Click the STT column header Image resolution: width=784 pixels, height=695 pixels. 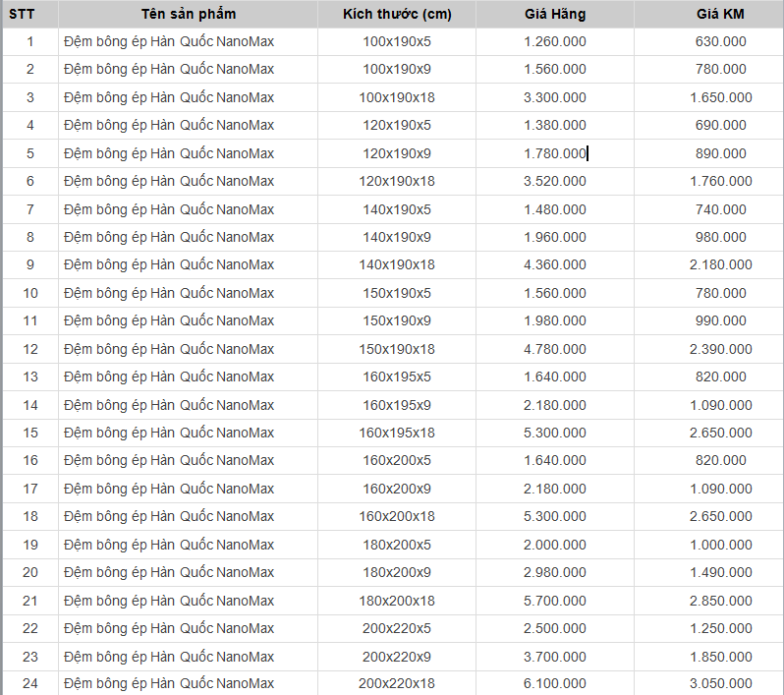pos(23,14)
